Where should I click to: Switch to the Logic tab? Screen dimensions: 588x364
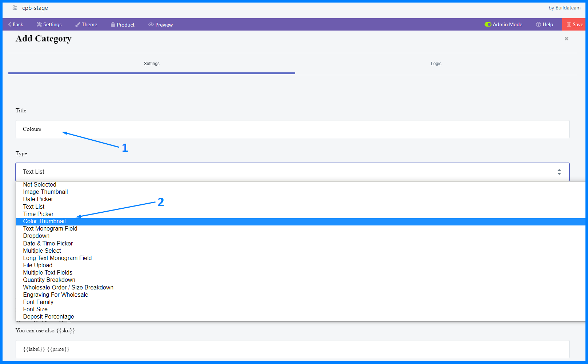[x=436, y=64]
